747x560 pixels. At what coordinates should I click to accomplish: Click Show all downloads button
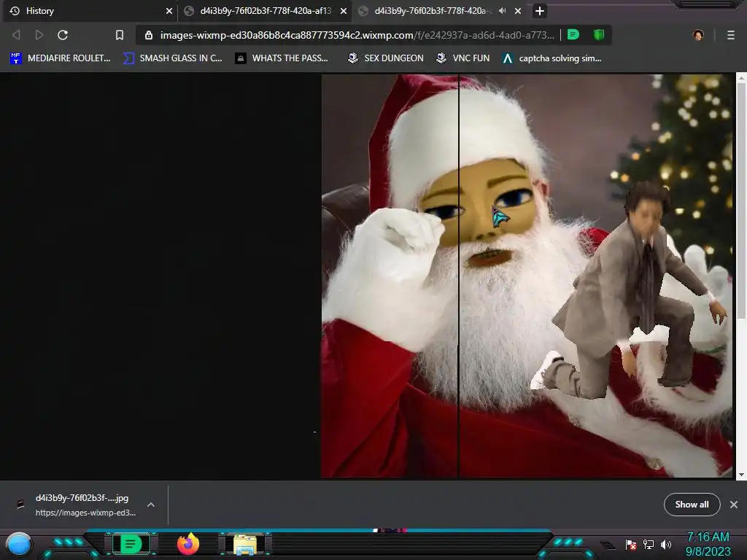point(692,505)
